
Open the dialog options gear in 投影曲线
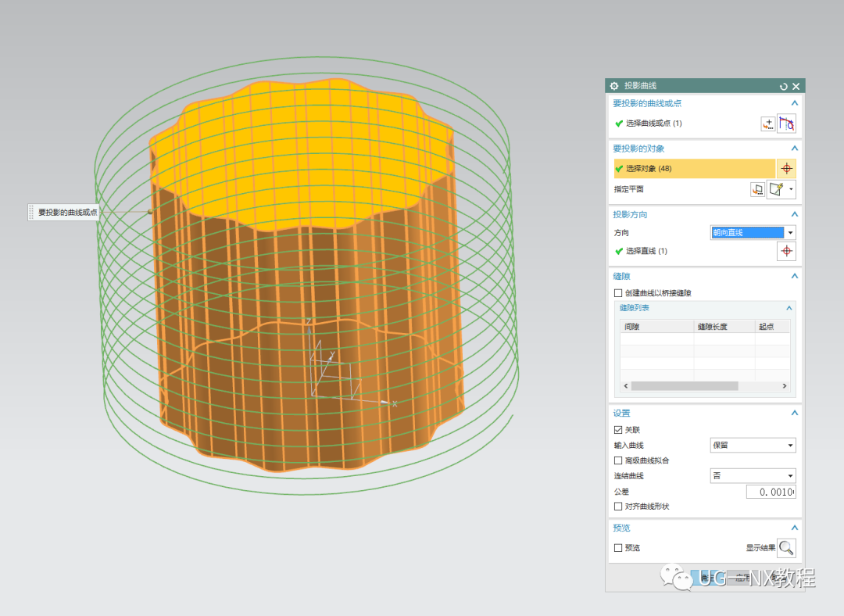click(614, 86)
